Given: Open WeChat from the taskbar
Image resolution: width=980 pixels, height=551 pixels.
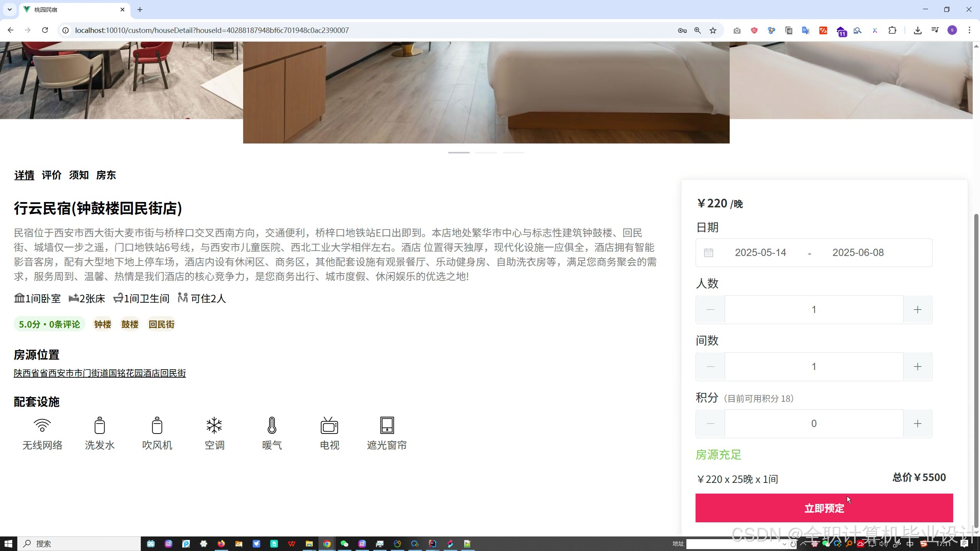Looking at the screenshot, I should coord(345,544).
